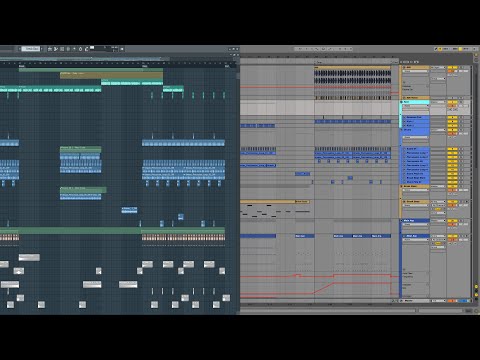This screenshot has height=360, width=480.
Task: Select the seventh tool in FL playlist toolbar
Action: point(86,49)
